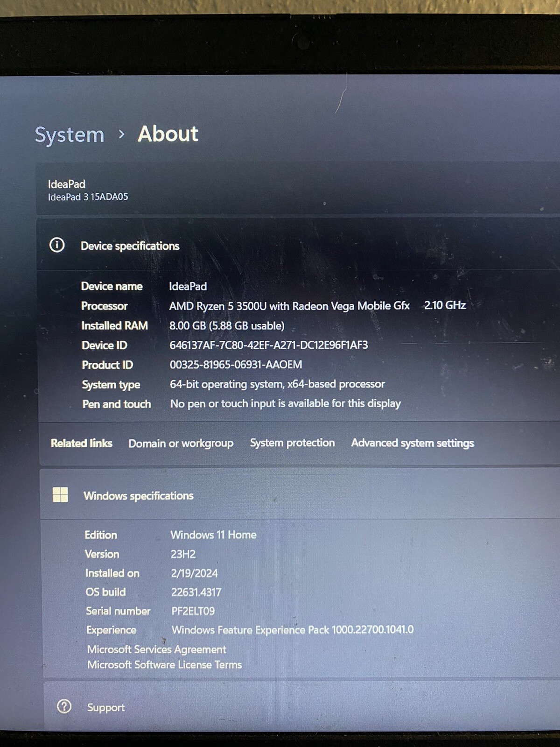
Task: Click the Device ID label
Action: point(105,345)
